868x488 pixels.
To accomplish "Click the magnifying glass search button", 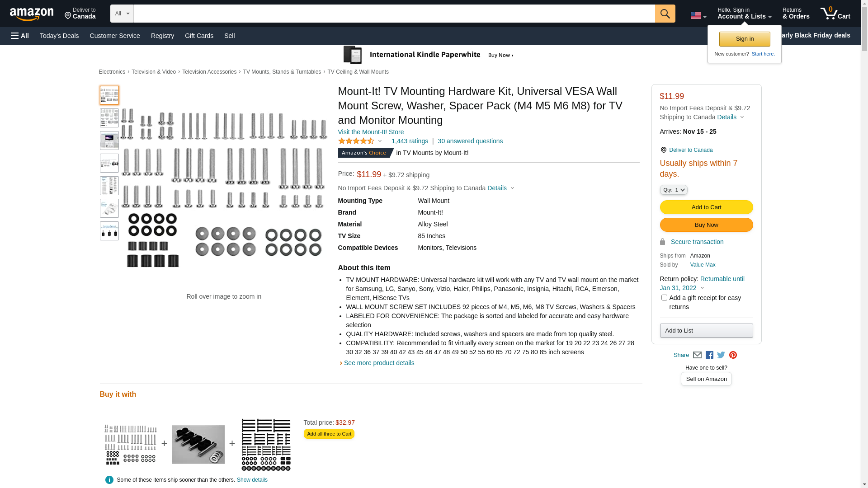I will pyautogui.click(x=665, y=14).
